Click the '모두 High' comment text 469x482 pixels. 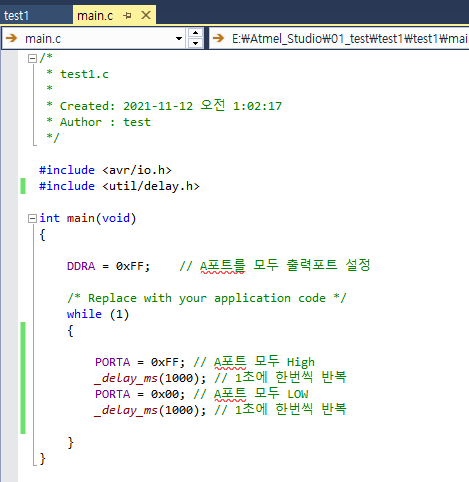(284, 361)
